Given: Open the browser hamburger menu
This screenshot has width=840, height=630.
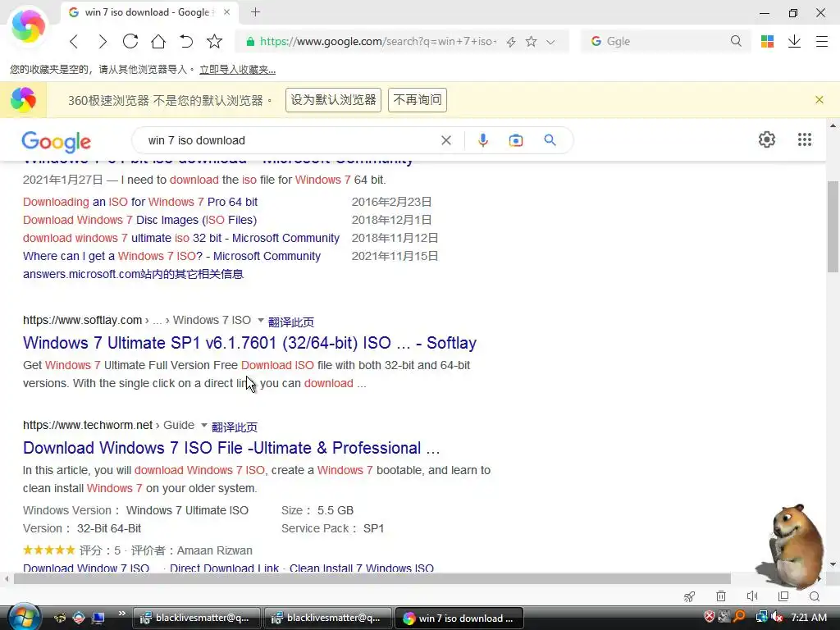Looking at the screenshot, I should (x=822, y=41).
